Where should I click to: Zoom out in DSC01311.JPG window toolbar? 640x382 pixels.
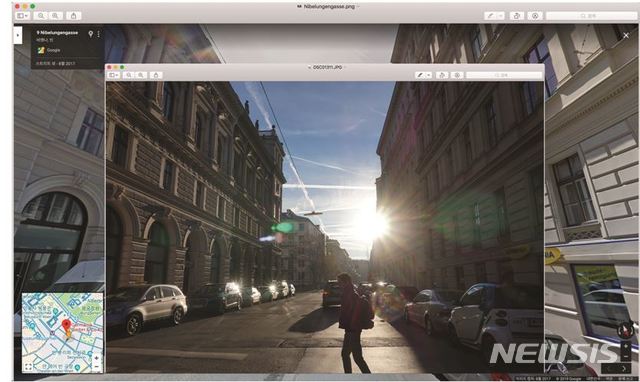tap(129, 75)
